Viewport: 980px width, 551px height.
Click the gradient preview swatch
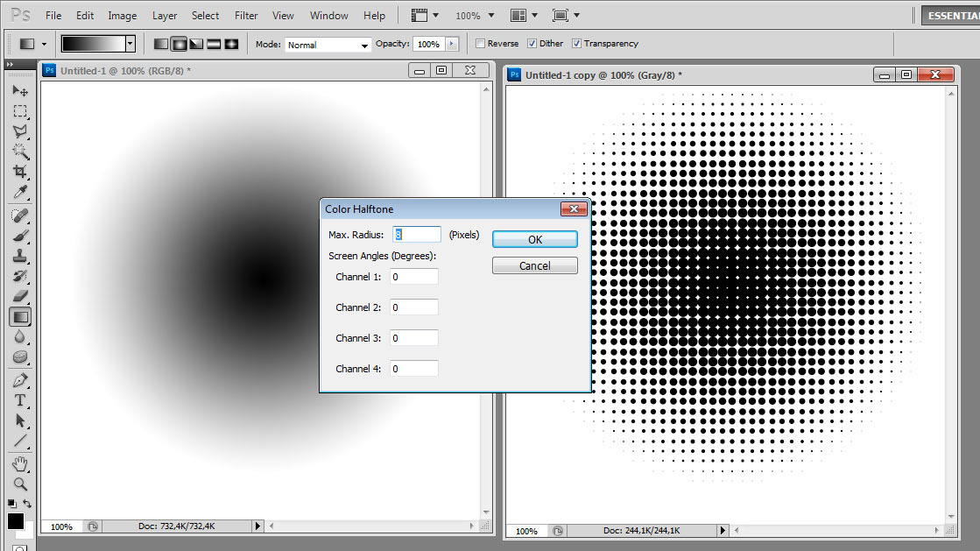(x=93, y=44)
